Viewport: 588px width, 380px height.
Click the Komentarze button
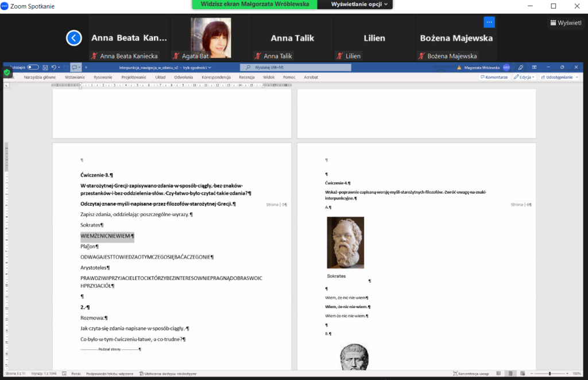tap(494, 77)
